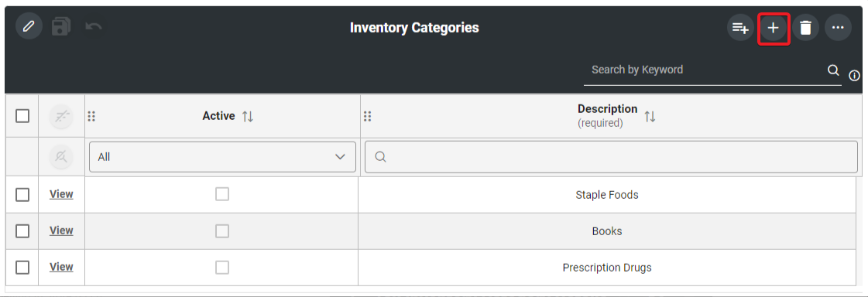Click the undo arrow icon
868x297 pixels.
pos(93,26)
